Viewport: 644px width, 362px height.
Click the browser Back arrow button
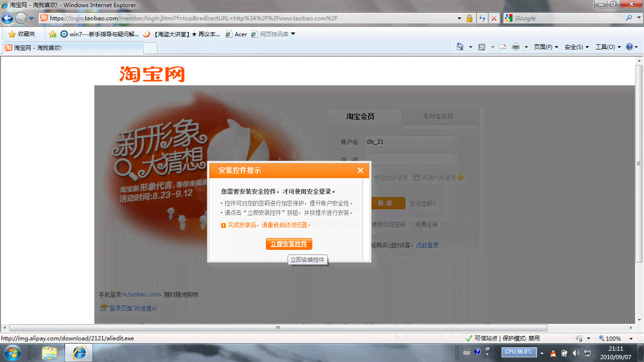pyautogui.click(x=7, y=18)
